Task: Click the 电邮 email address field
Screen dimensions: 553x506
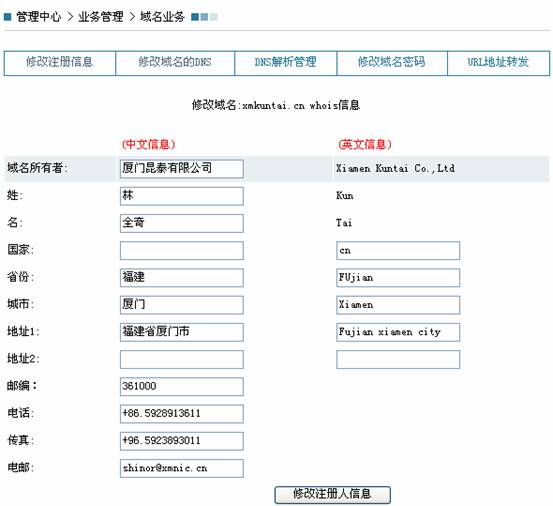Action: tap(182, 468)
